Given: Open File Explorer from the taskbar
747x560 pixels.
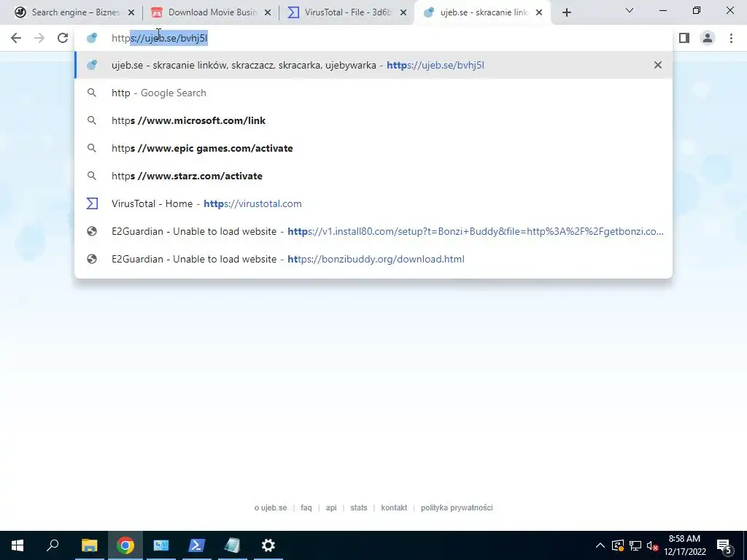Looking at the screenshot, I should tap(89, 545).
